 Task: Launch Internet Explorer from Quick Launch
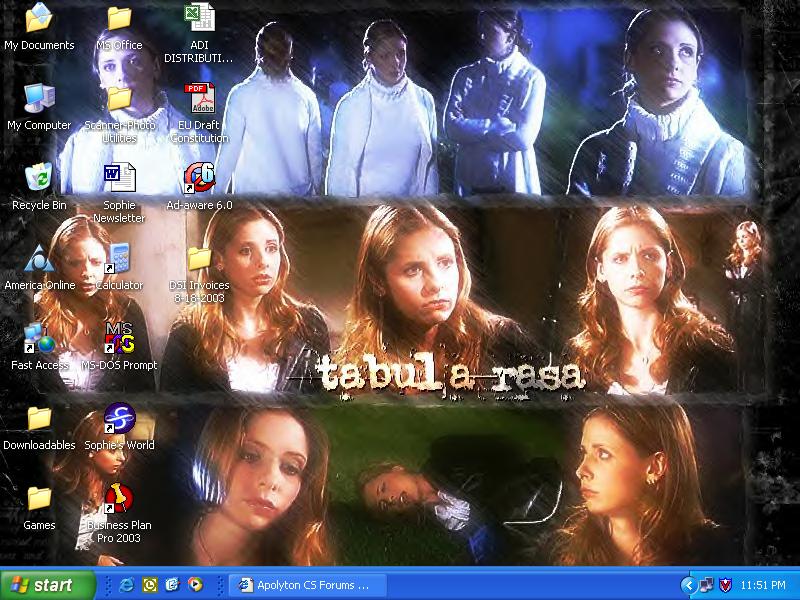point(126,585)
